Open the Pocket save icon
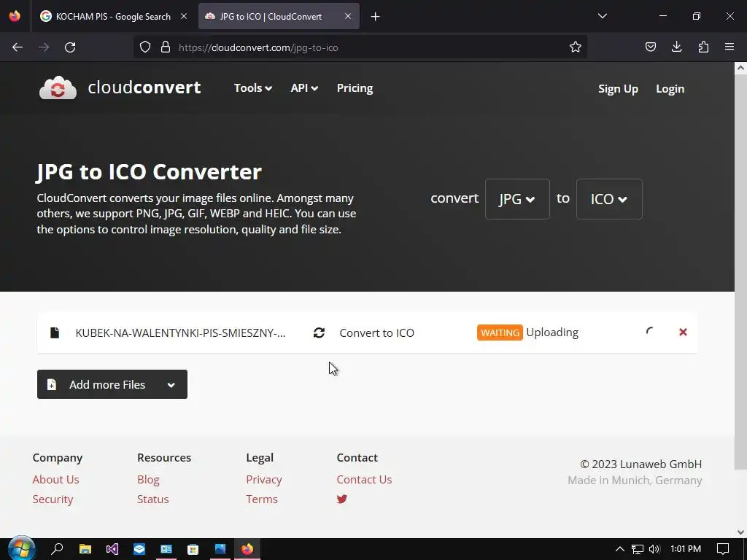 point(650,47)
